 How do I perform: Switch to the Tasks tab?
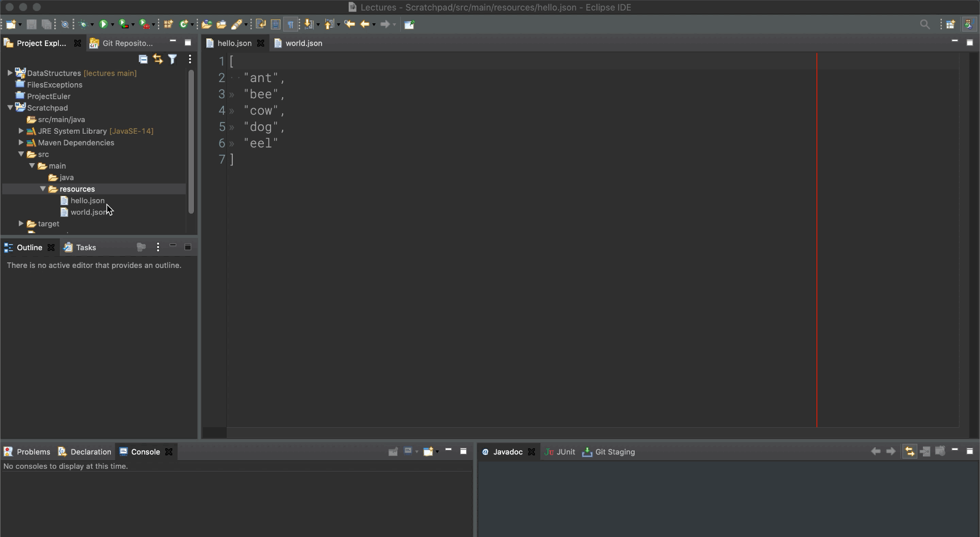80,247
